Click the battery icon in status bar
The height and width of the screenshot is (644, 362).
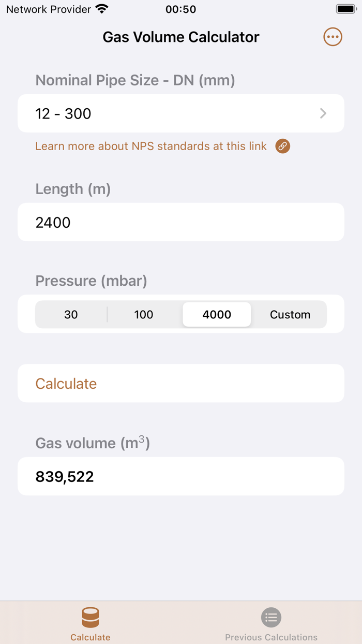tap(345, 9)
